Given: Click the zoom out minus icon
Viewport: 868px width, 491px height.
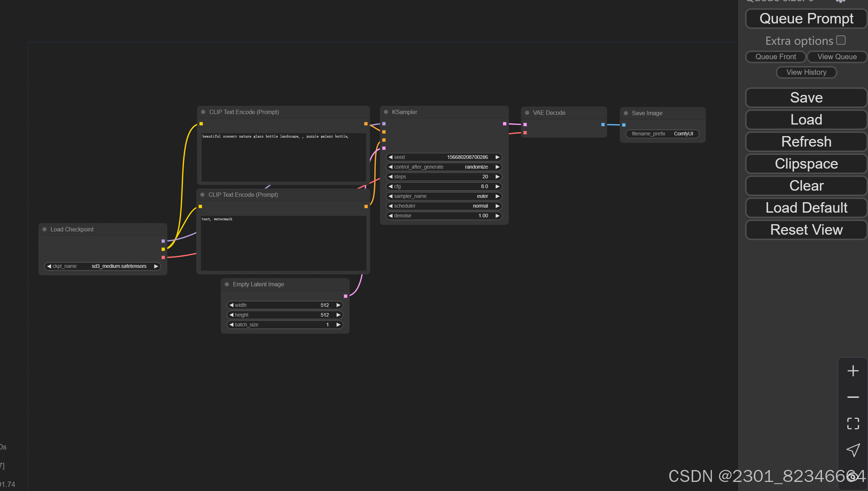Looking at the screenshot, I should click(853, 397).
